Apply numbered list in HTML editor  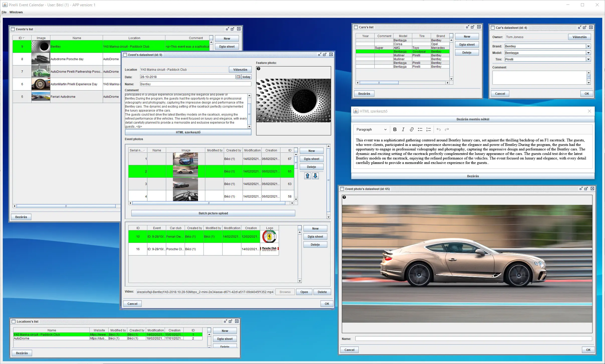tap(429, 129)
